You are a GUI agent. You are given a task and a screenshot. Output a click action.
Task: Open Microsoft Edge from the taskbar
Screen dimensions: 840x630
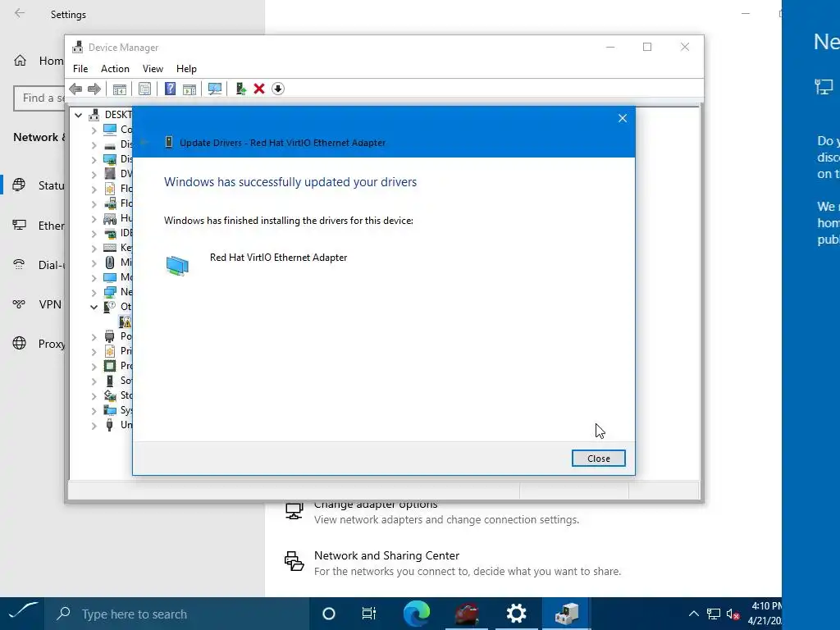(x=416, y=614)
